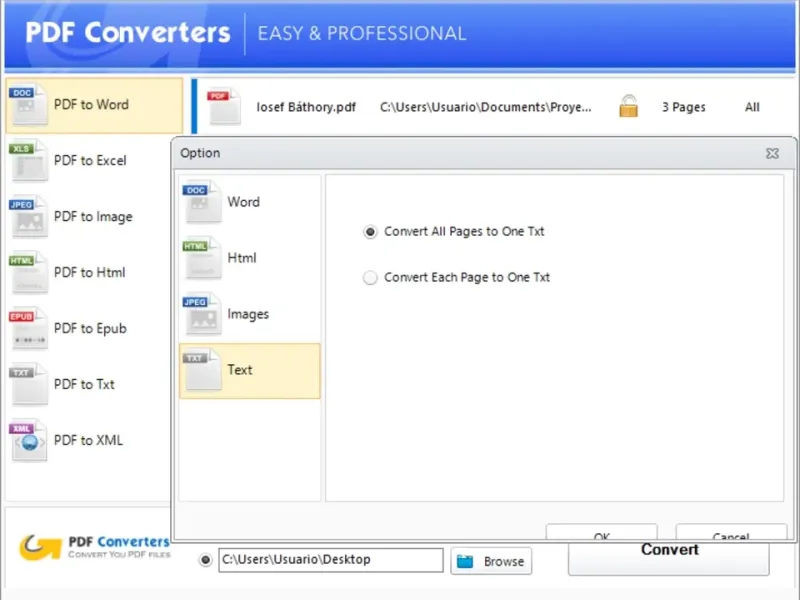This screenshot has width=800, height=600.
Task: Click the file path C:\Users\Usuario\Documents\Proye...
Action: point(486,107)
